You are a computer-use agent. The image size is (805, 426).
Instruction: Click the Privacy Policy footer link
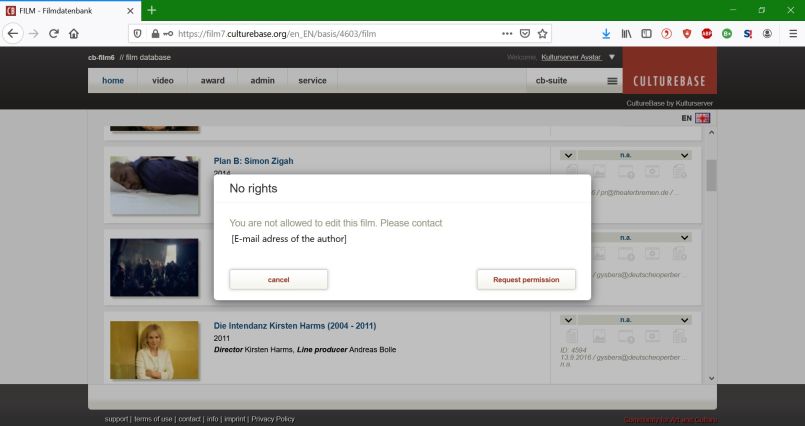(273, 419)
